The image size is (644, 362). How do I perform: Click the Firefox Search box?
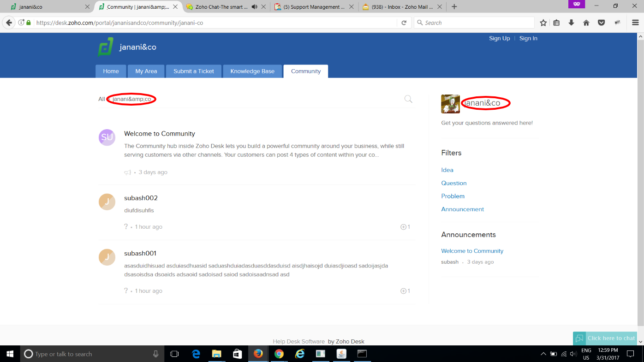click(474, 23)
